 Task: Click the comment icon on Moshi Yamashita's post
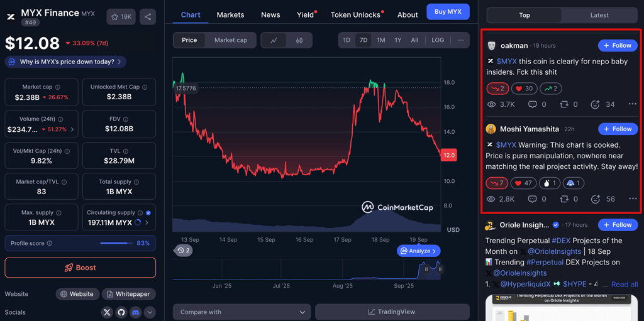[x=532, y=199]
